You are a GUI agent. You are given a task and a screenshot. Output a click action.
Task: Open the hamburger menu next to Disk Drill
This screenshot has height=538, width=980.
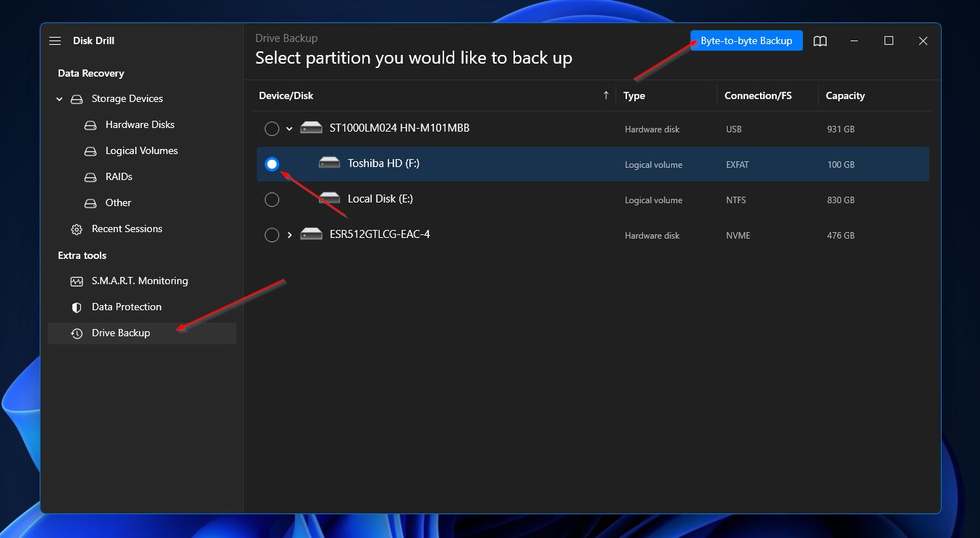pos(55,41)
